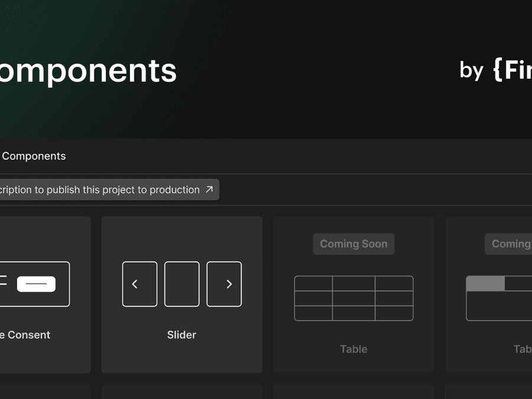
Task: Click the Slider previous arrow icon
Action: 135,284
